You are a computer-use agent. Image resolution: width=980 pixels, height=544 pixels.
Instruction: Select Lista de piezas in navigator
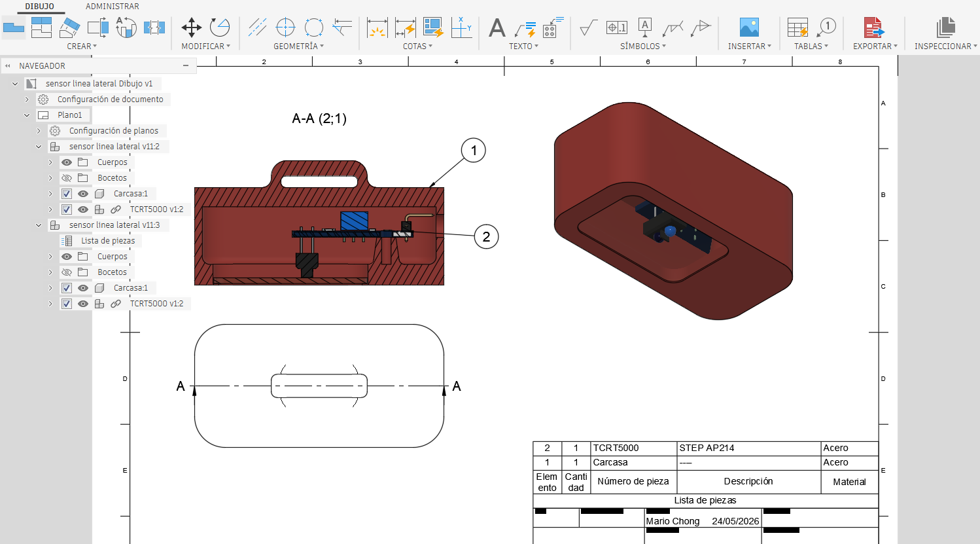click(108, 241)
